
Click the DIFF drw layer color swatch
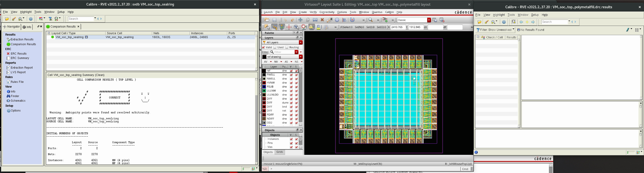pos(264,99)
